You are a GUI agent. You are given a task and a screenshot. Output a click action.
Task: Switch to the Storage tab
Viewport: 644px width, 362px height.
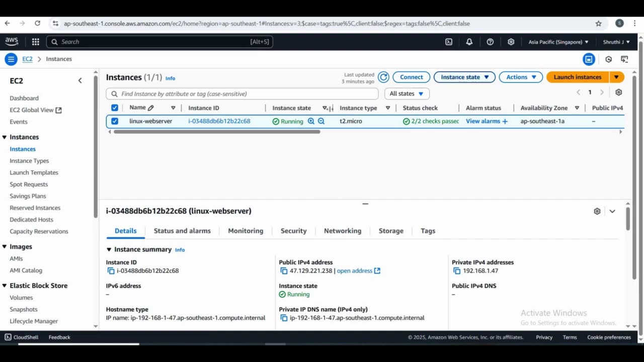pos(391,231)
